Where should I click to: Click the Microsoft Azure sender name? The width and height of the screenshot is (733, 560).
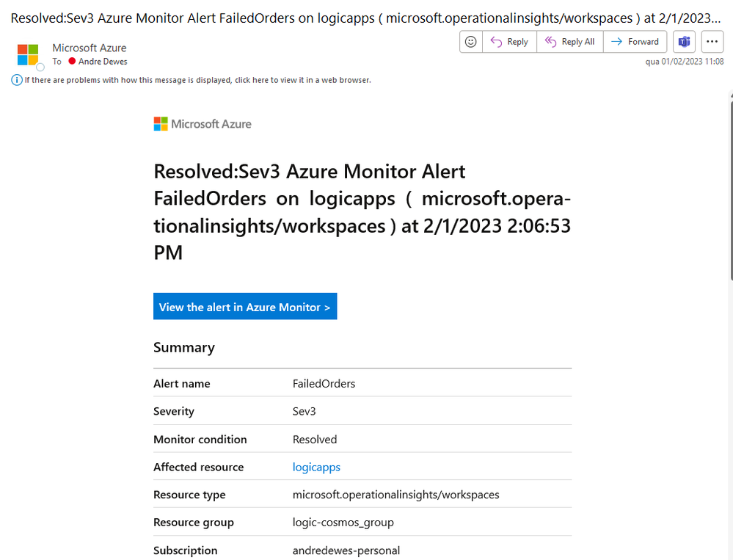(x=90, y=48)
